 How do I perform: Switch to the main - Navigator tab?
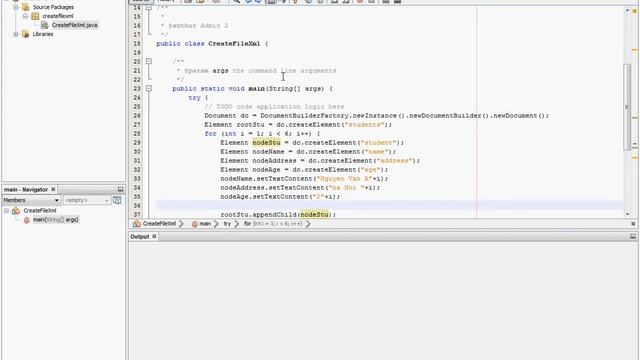click(x=26, y=189)
